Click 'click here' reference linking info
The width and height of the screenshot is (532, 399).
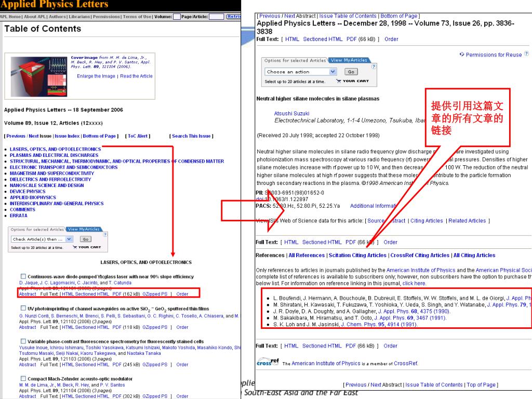(414, 283)
